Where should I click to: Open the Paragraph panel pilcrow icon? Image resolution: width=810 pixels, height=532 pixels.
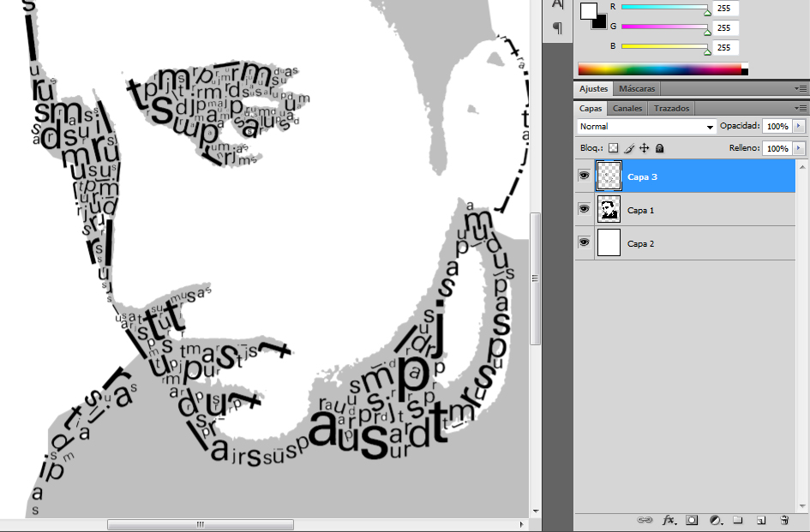click(x=557, y=27)
